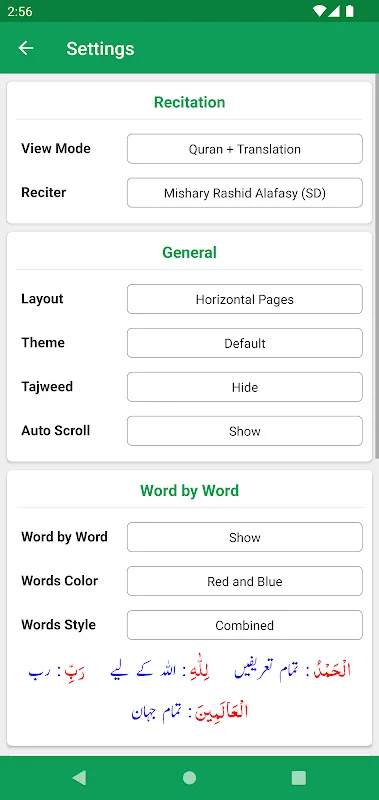Toggle Auto Scroll Show option

click(245, 431)
